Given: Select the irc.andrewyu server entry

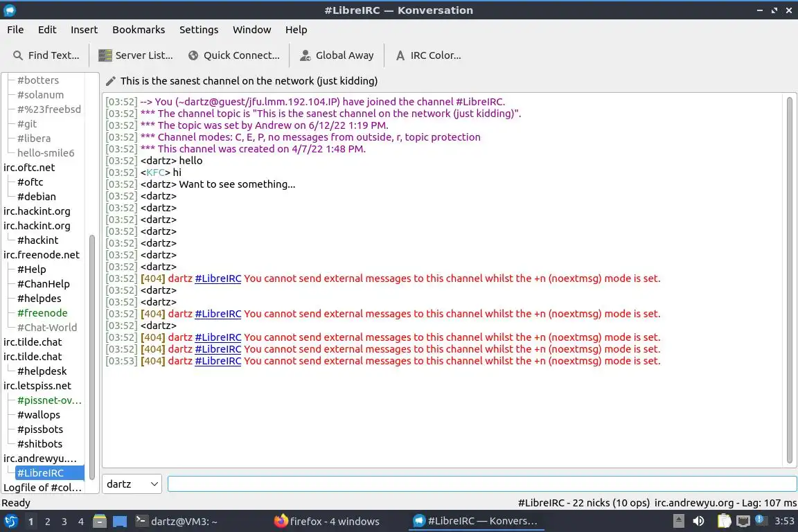Looking at the screenshot, I should point(39,458).
